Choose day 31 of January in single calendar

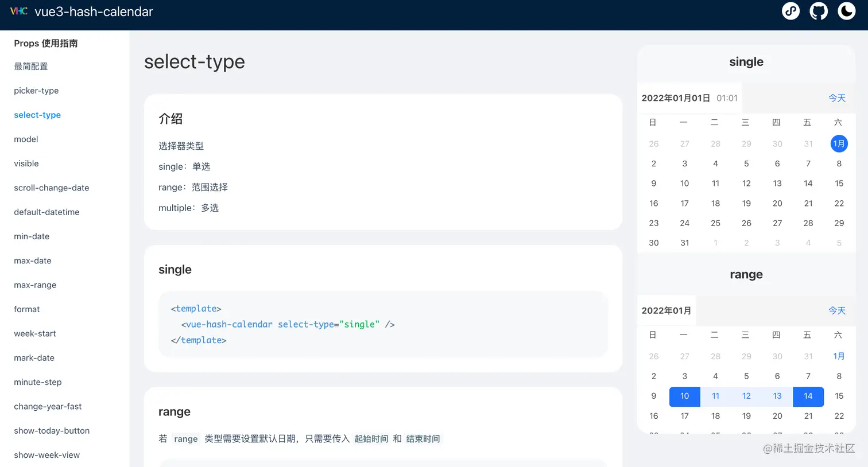684,243
